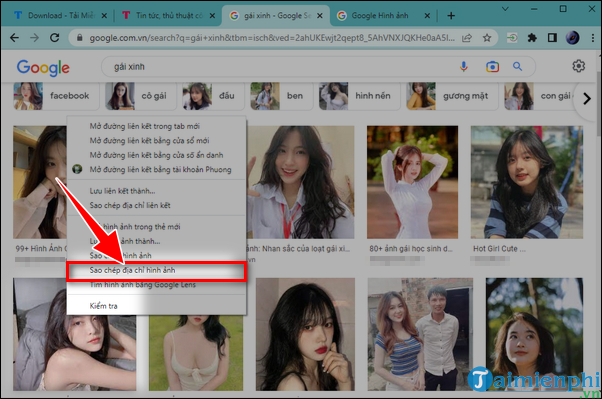Open the tab search dropdown arrow

click(x=505, y=8)
